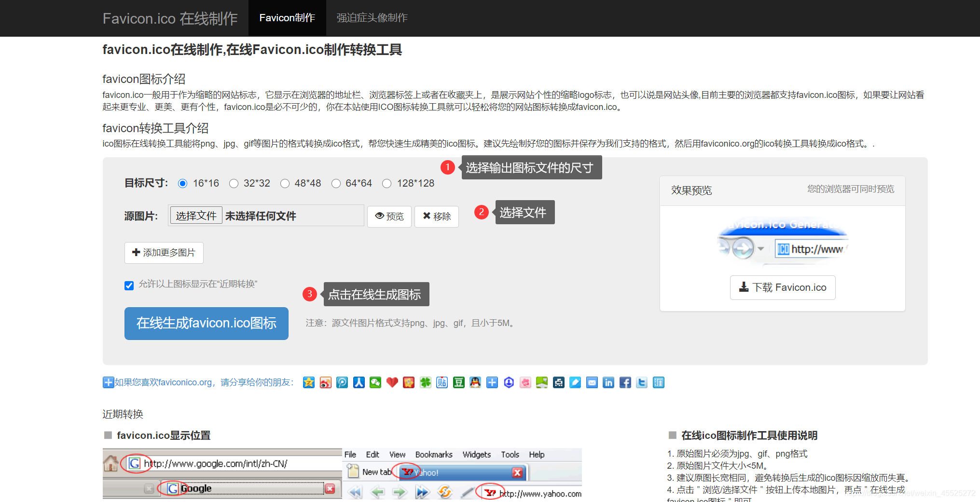Share via WeChat icon
The height and width of the screenshot is (502, 980).
[375, 382]
